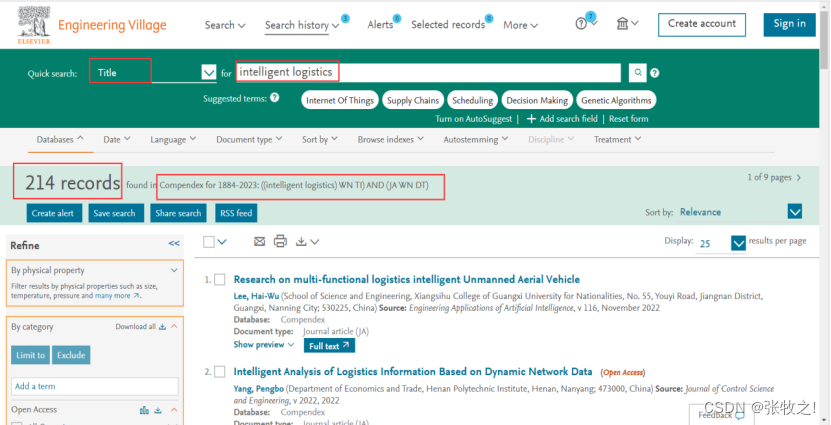
Task: Open Full text of first result
Action: 329,346
